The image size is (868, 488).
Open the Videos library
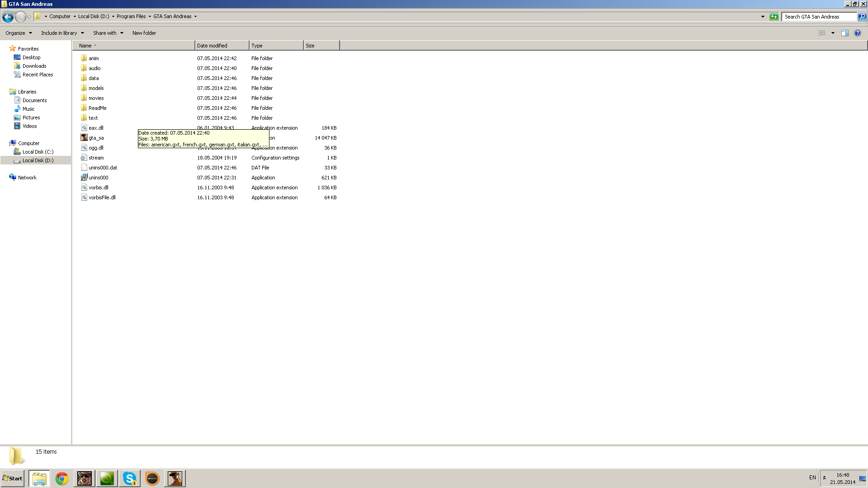[x=29, y=126]
